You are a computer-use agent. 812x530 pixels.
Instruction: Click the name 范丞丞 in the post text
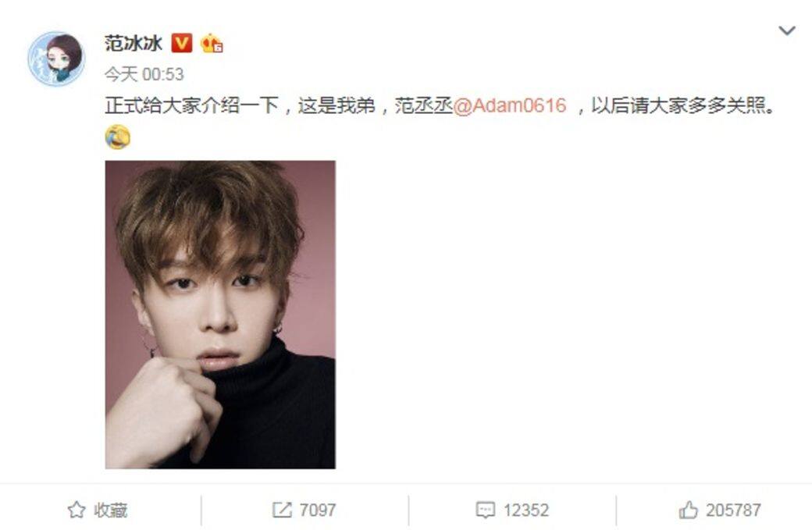tap(424, 105)
